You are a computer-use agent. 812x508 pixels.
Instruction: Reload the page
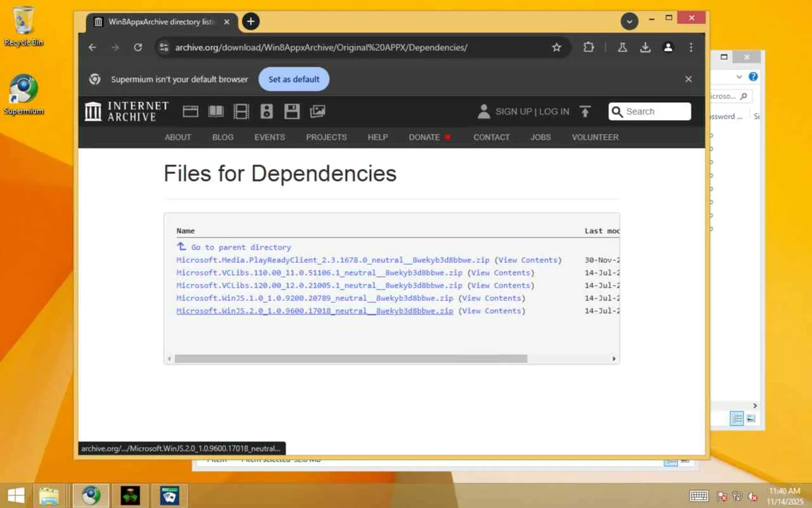click(x=138, y=47)
